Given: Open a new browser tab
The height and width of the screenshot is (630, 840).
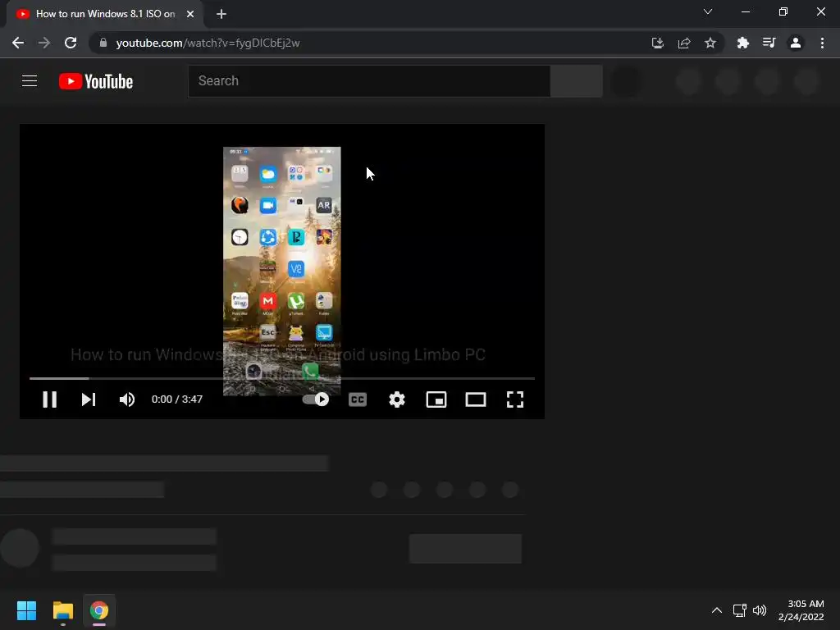Looking at the screenshot, I should pos(221,14).
